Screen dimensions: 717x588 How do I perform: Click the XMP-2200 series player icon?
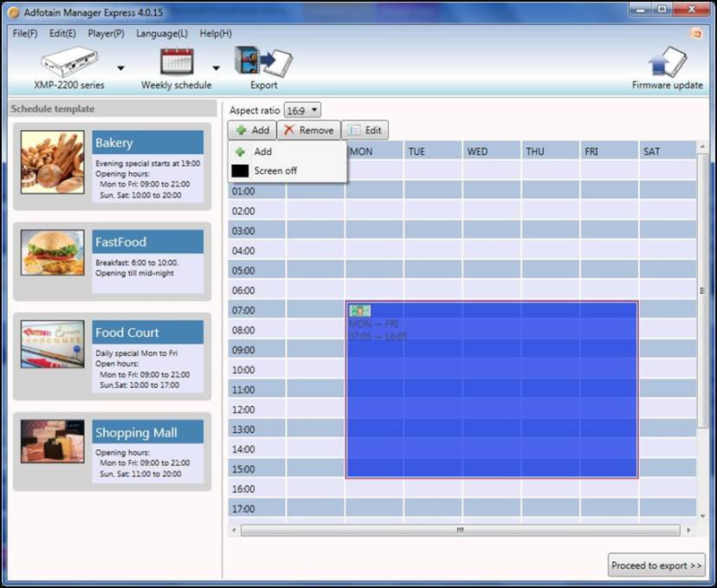[x=70, y=62]
